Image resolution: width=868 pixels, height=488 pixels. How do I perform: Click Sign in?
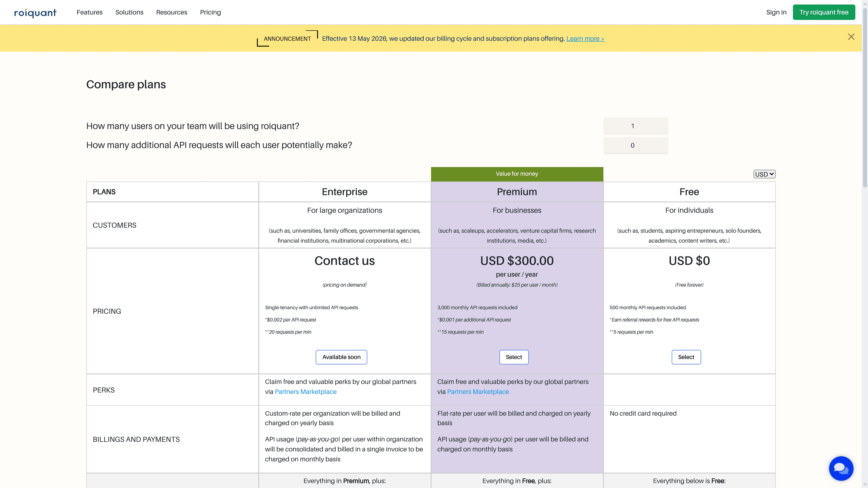776,12
